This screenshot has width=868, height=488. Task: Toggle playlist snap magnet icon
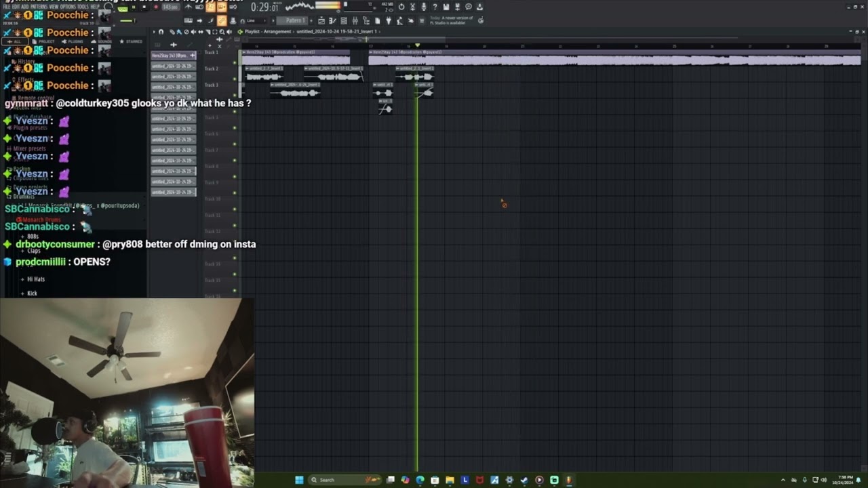click(x=161, y=31)
